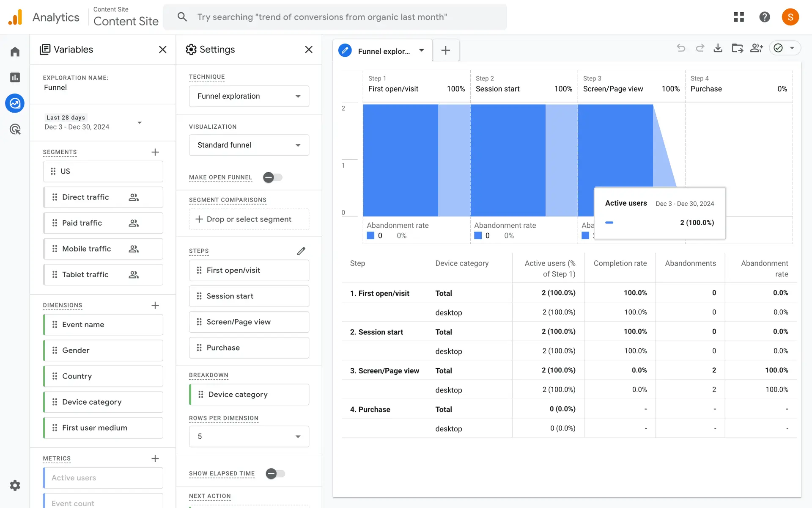812x508 pixels.
Task: Undo the last exploration change
Action: click(681, 48)
